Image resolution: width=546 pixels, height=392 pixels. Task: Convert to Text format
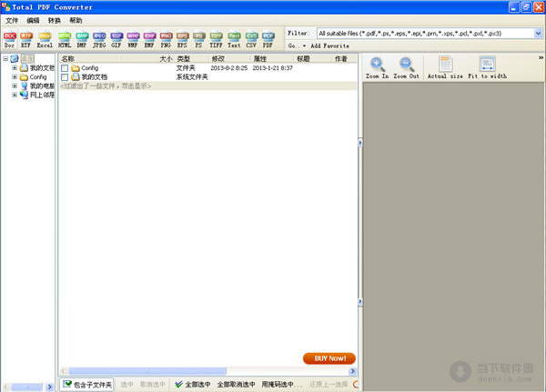pyautogui.click(x=234, y=39)
